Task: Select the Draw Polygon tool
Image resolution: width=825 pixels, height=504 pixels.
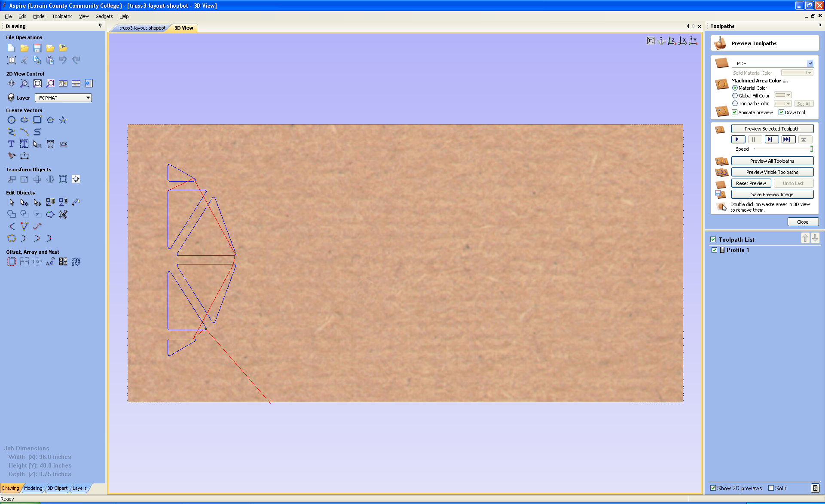Action: click(x=50, y=120)
